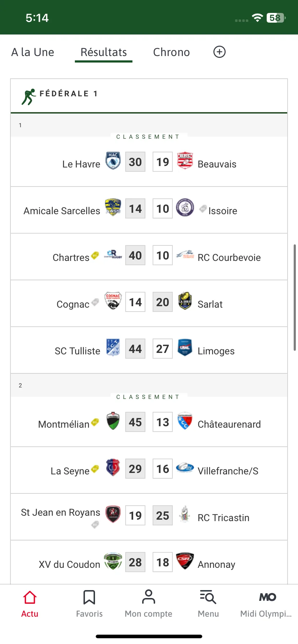
Task: Tap the Sarlat club crest
Action: [x=185, y=301]
